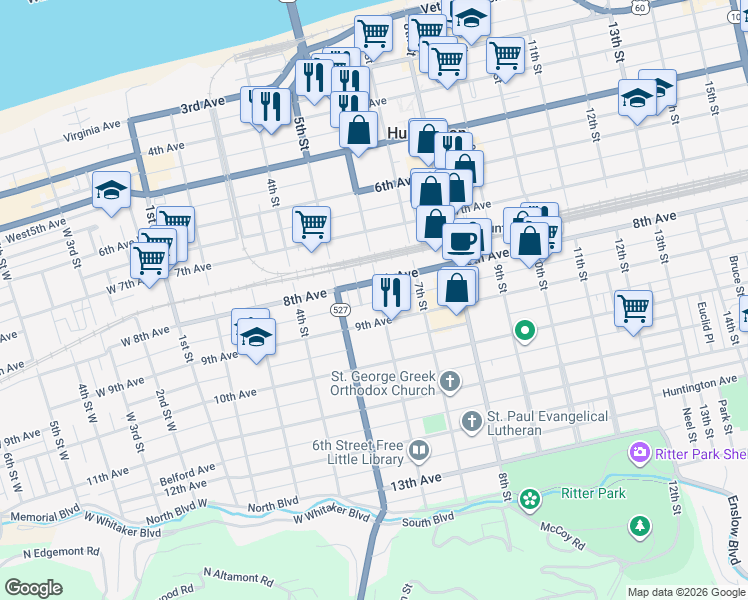The width and height of the screenshot is (748, 600).
Task: Click the US 60 highway shield
Action: tap(640, 7)
